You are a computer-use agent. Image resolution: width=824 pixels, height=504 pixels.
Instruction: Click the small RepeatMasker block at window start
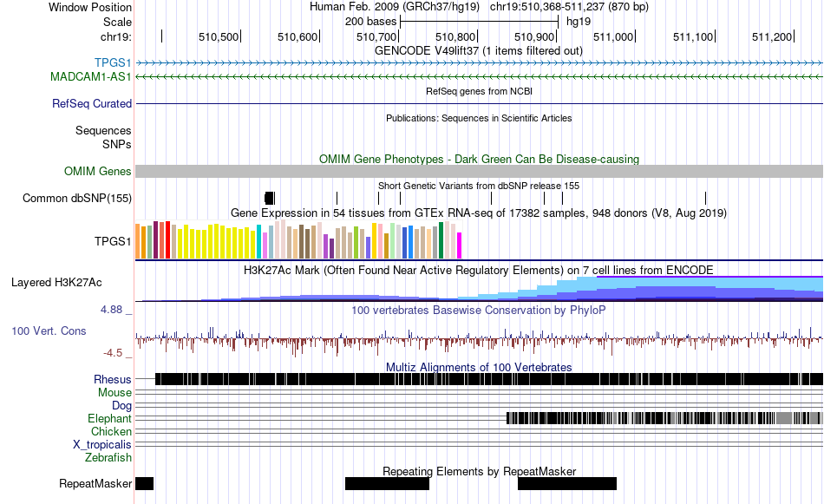145,483
